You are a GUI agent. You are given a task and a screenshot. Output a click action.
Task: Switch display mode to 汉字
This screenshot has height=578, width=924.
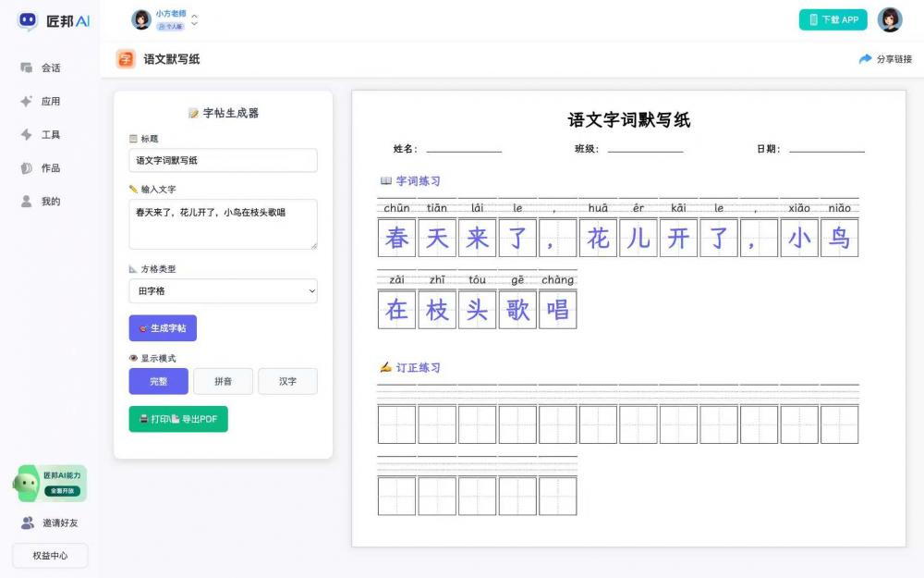click(x=287, y=381)
